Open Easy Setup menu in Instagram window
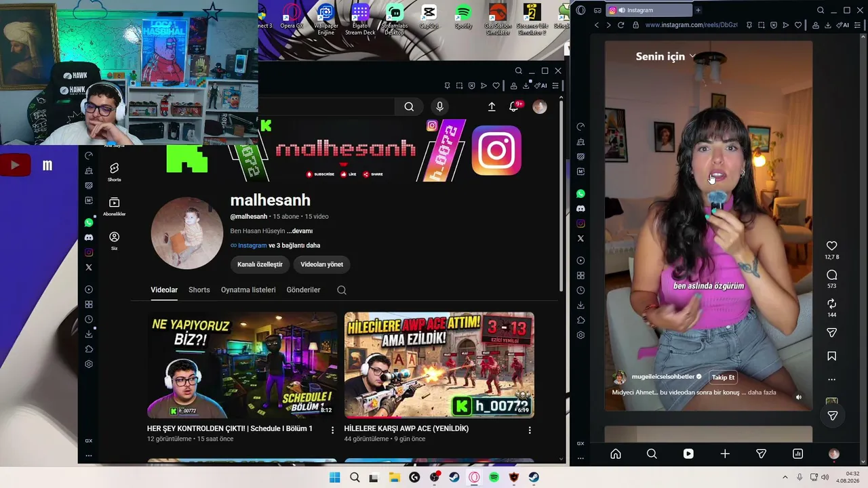This screenshot has width=868, height=488. (859, 25)
